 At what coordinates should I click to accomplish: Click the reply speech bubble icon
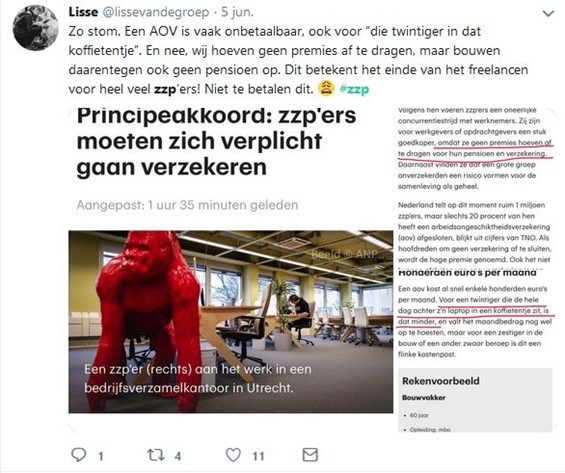point(79,455)
